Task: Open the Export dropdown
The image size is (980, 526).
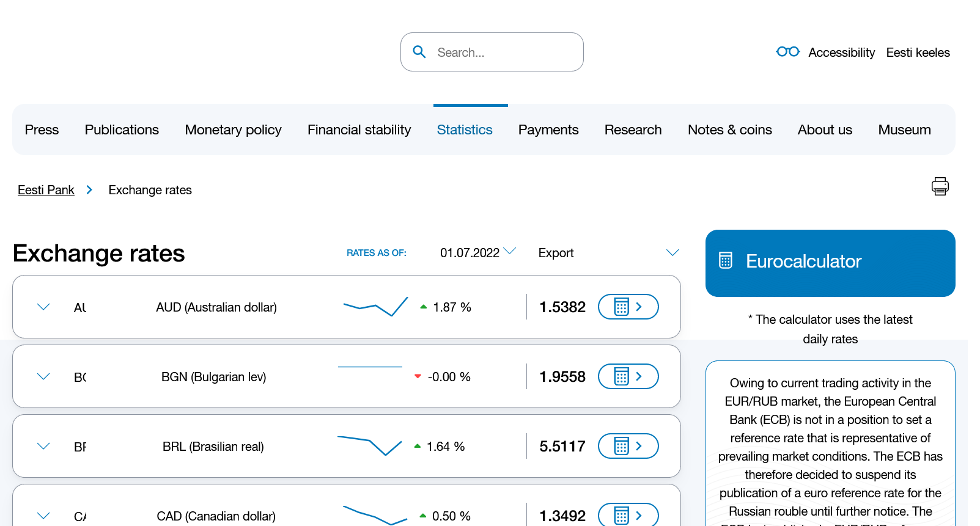Action: click(x=608, y=252)
